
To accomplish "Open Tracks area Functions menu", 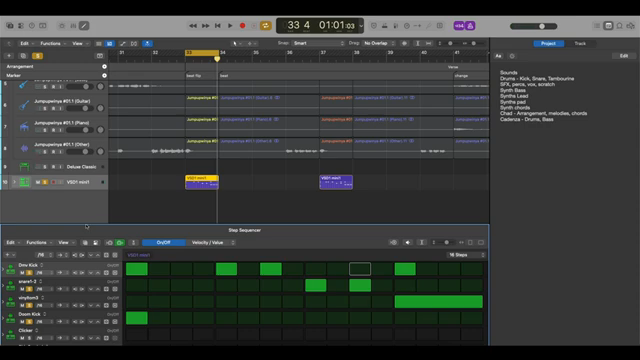I will pos(52,43).
